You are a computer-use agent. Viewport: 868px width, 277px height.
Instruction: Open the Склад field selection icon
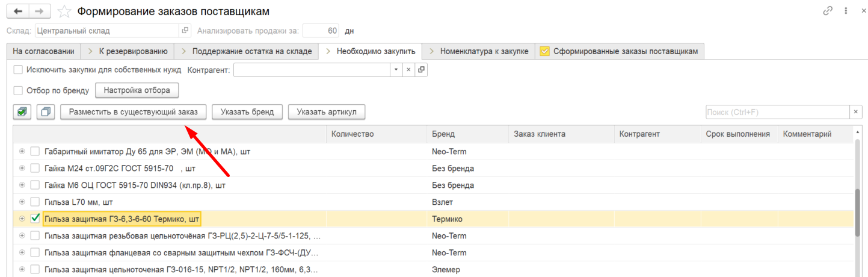click(185, 30)
